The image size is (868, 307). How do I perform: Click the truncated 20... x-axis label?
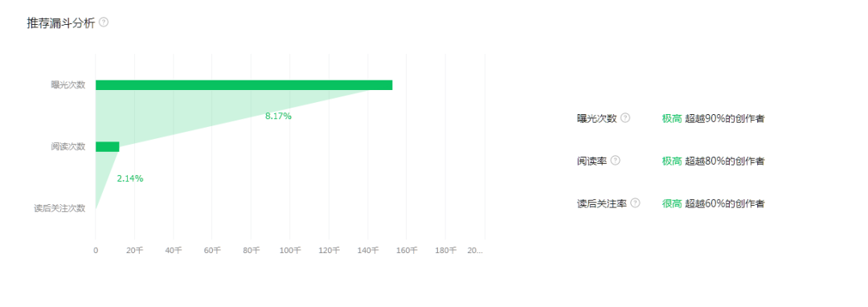coord(475,251)
